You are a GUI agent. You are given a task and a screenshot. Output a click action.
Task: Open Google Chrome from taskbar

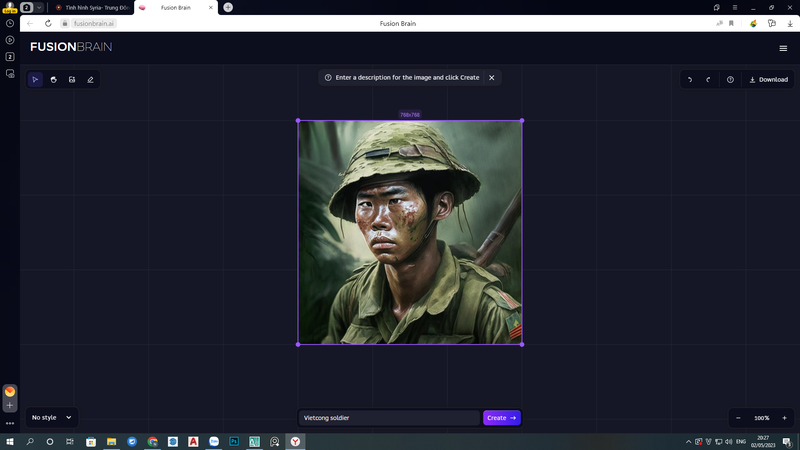(x=153, y=442)
